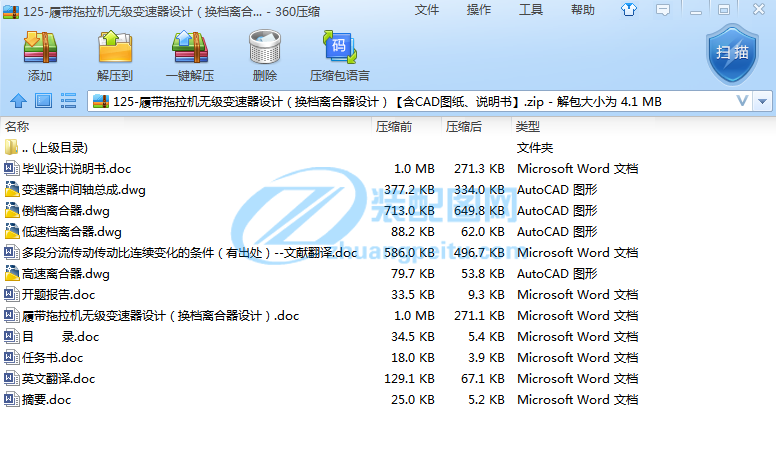
Task: Click the 377.2 KB size value
Action: click(x=409, y=190)
